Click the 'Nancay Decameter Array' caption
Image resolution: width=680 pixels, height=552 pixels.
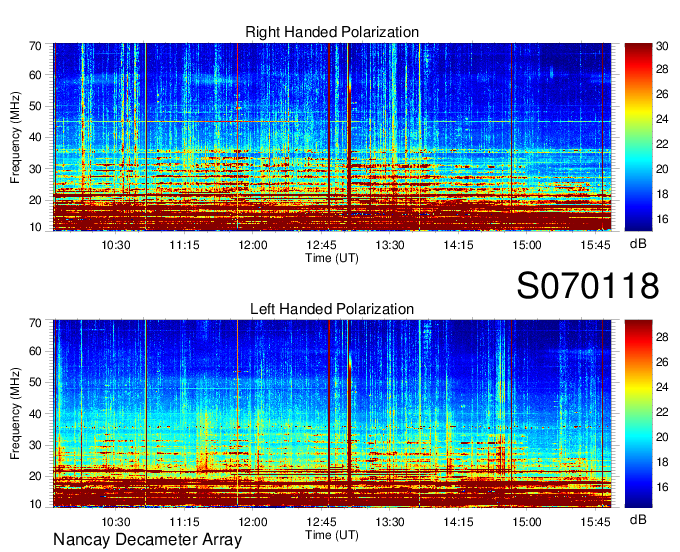pos(147,539)
